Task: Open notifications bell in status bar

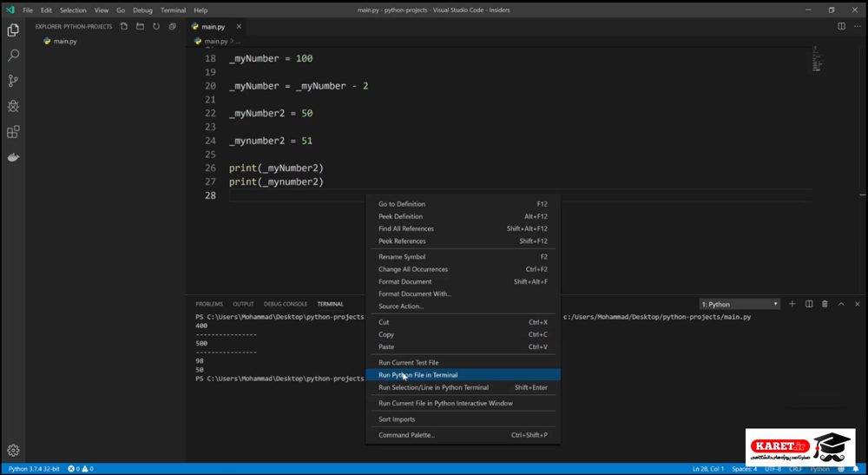Action: point(856,469)
